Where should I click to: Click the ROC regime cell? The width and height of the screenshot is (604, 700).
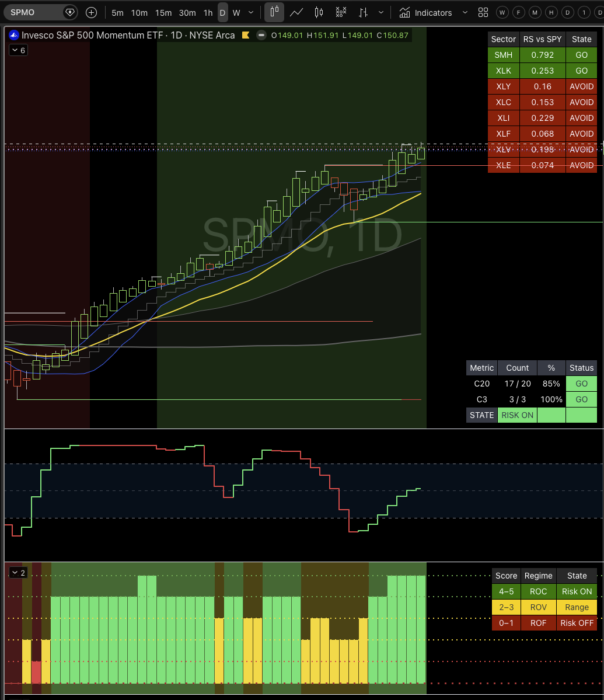coord(539,591)
